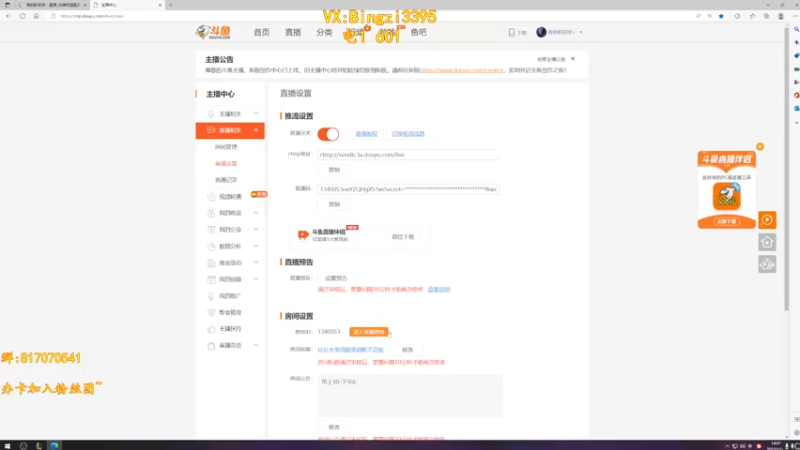The image size is (800, 450).
Task: Expand the 商业活动 section chevron
Action: click(x=256, y=262)
